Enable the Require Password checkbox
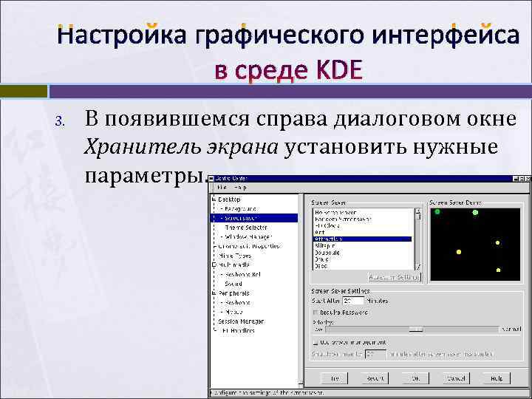This screenshot has height=399, width=532. (x=316, y=313)
